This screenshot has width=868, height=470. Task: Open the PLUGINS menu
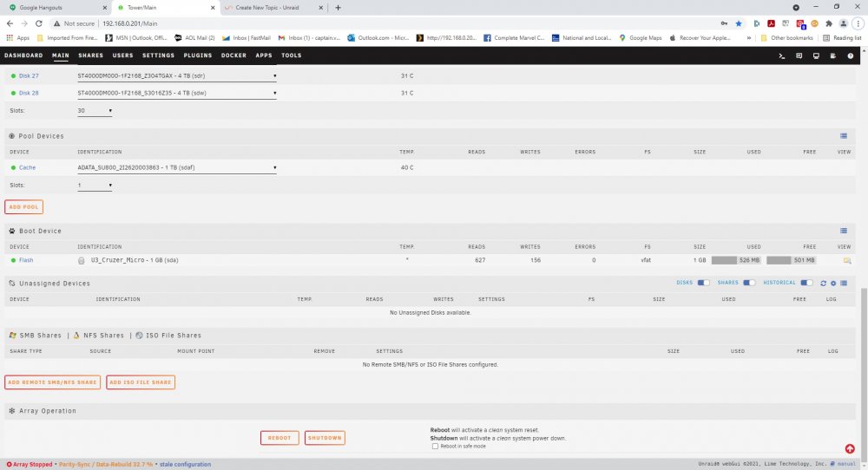point(198,55)
